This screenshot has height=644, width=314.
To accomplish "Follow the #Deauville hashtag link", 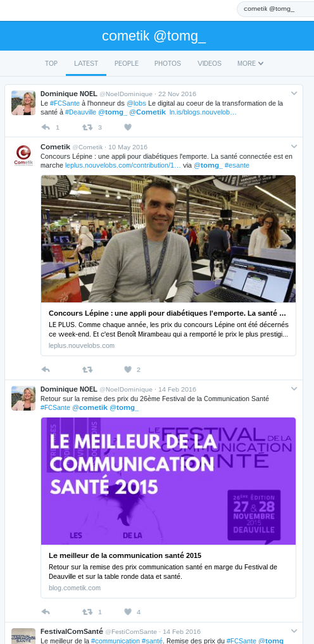I will (x=80, y=112).
